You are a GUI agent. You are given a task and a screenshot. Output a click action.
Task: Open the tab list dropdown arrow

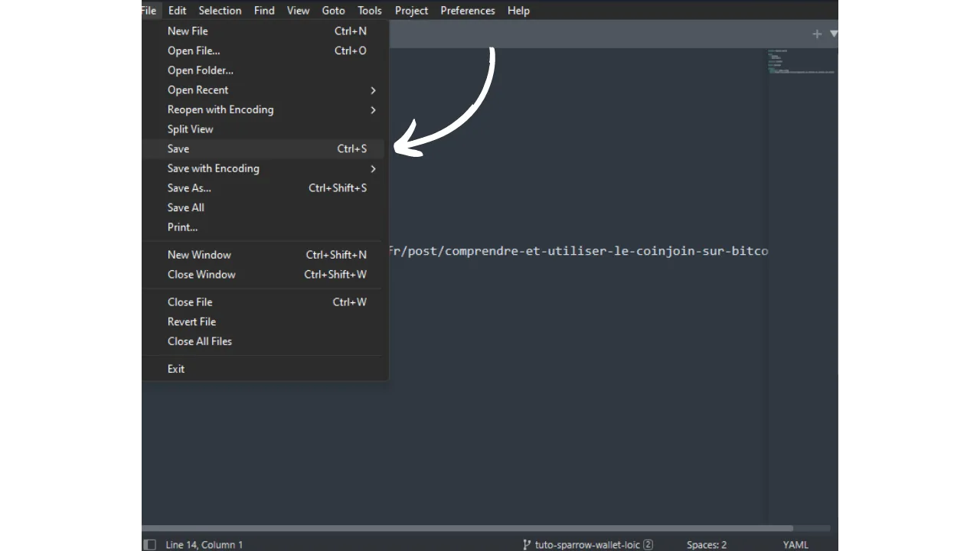point(834,34)
